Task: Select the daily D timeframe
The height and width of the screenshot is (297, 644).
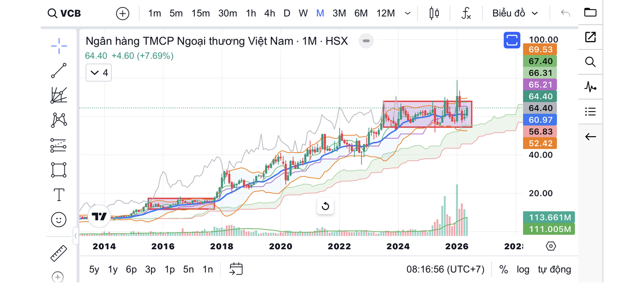Action: point(287,14)
